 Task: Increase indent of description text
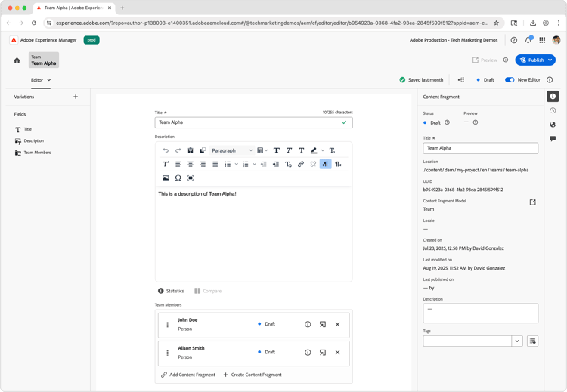(x=276, y=164)
